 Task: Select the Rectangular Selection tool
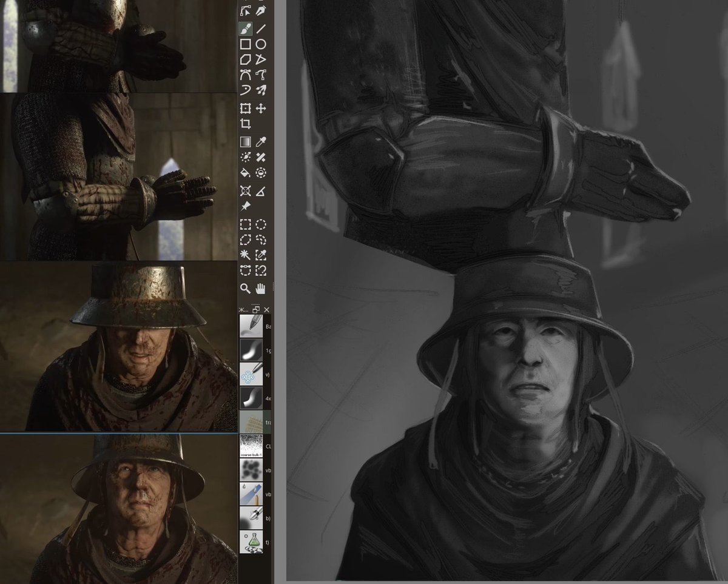coord(246,224)
